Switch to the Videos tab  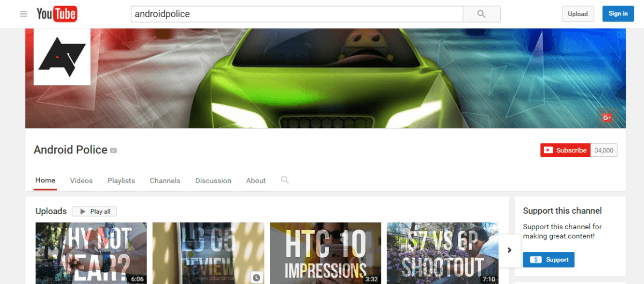pos(81,181)
